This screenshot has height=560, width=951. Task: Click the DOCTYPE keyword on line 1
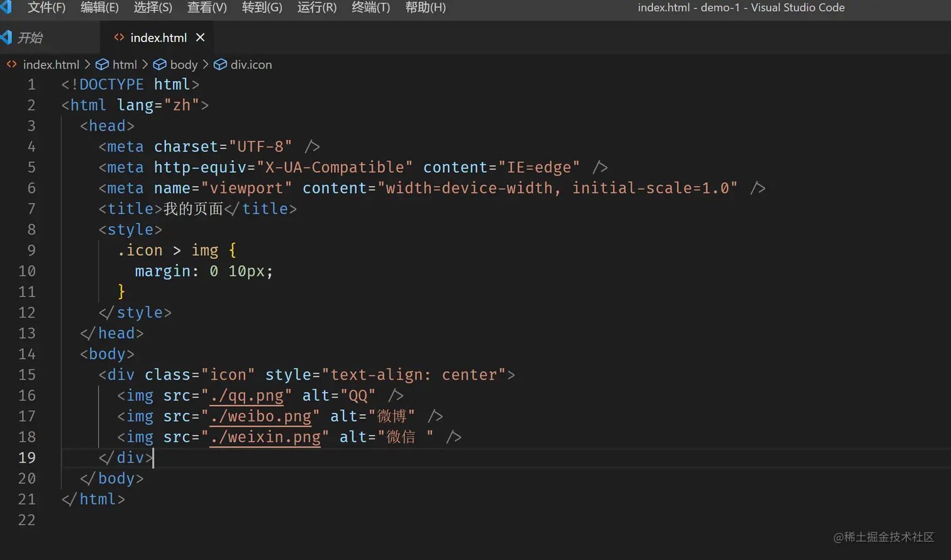tap(111, 84)
